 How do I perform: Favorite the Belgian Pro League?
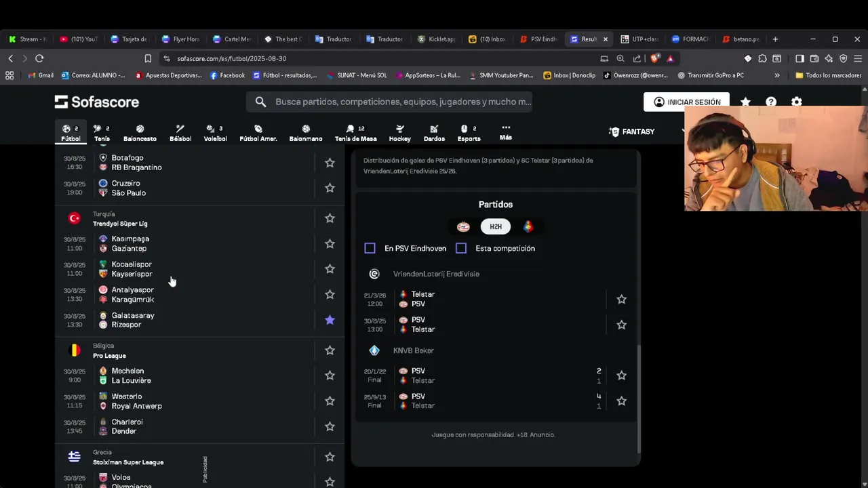click(330, 350)
